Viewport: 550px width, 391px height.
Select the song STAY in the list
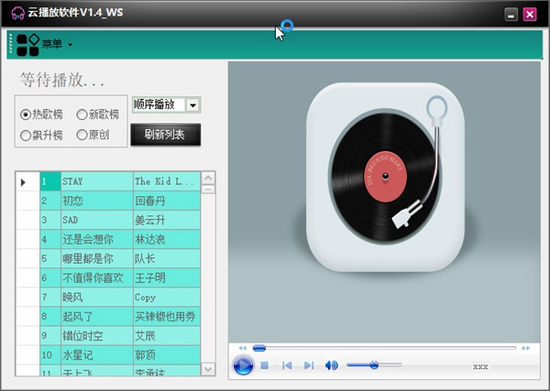97,181
